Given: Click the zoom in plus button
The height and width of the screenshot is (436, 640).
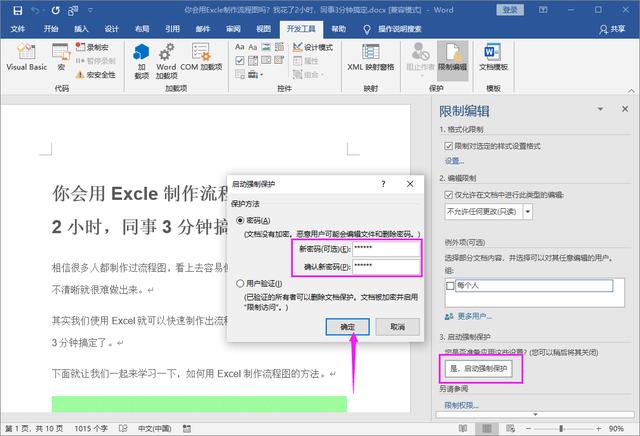Looking at the screenshot, I should coord(598,429).
